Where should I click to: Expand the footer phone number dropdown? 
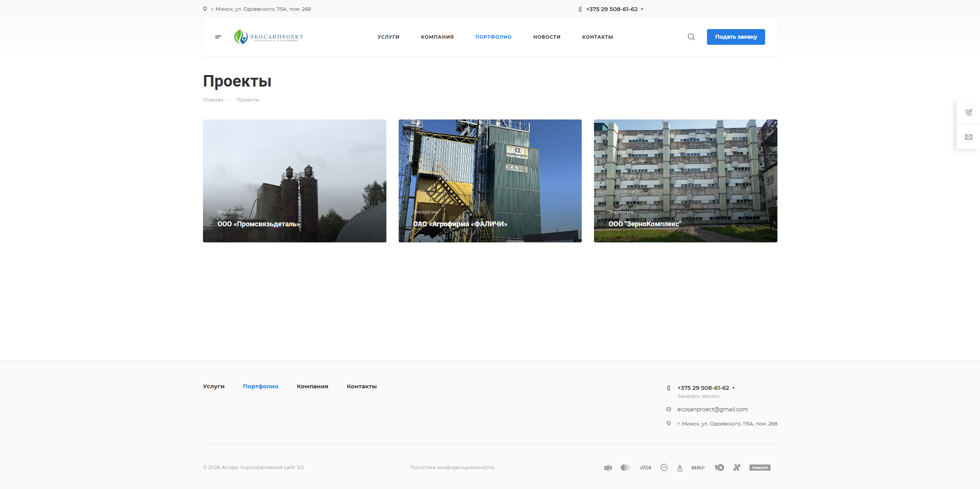tap(734, 388)
